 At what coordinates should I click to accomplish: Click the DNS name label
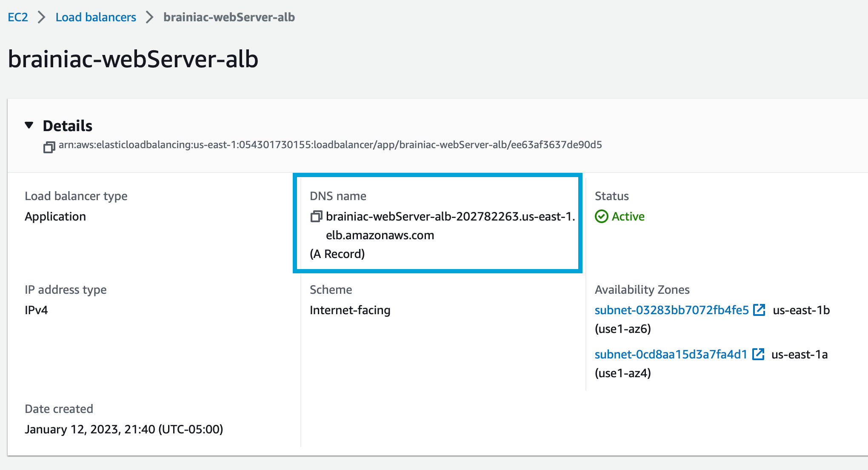338,196
